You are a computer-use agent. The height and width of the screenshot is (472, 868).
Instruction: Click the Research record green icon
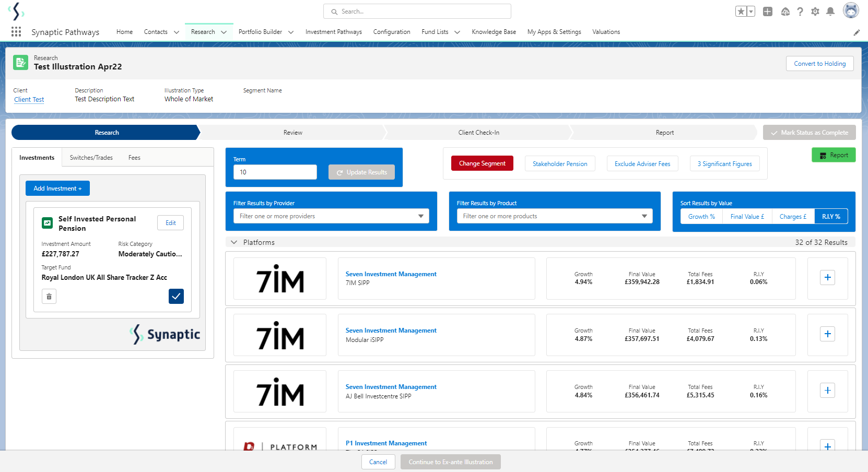pos(20,63)
